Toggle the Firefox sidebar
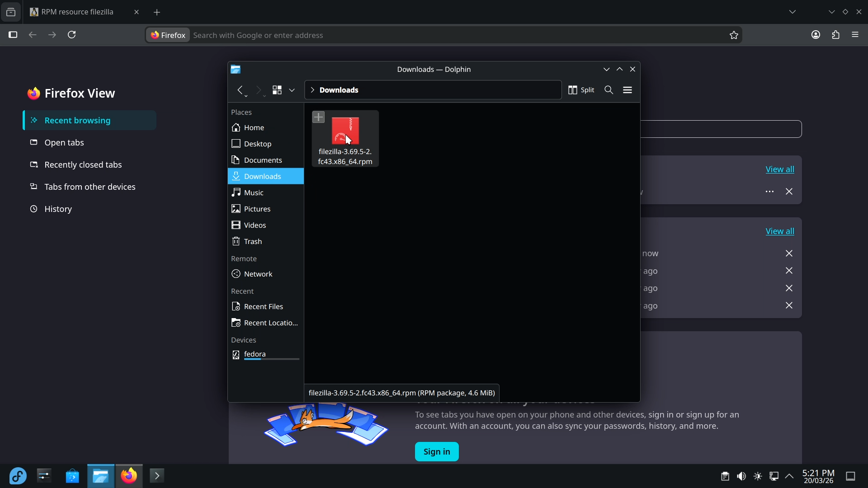Image resolution: width=868 pixels, height=488 pixels. coord(13,35)
